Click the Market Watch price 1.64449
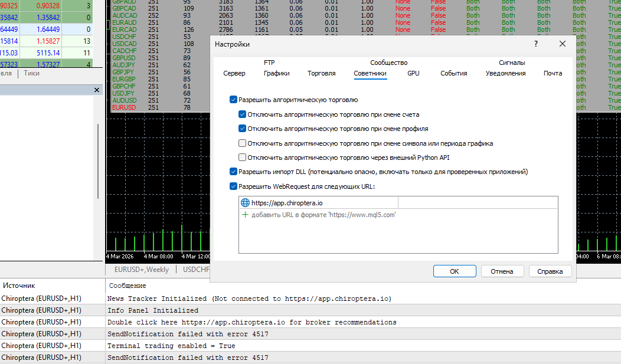The height and width of the screenshot is (364, 621). coord(48,29)
